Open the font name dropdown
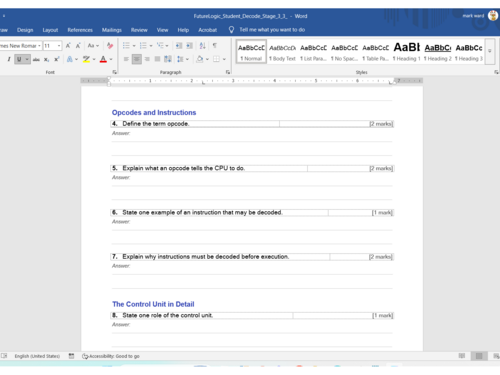The width and height of the screenshot is (500, 375). click(39, 46)
